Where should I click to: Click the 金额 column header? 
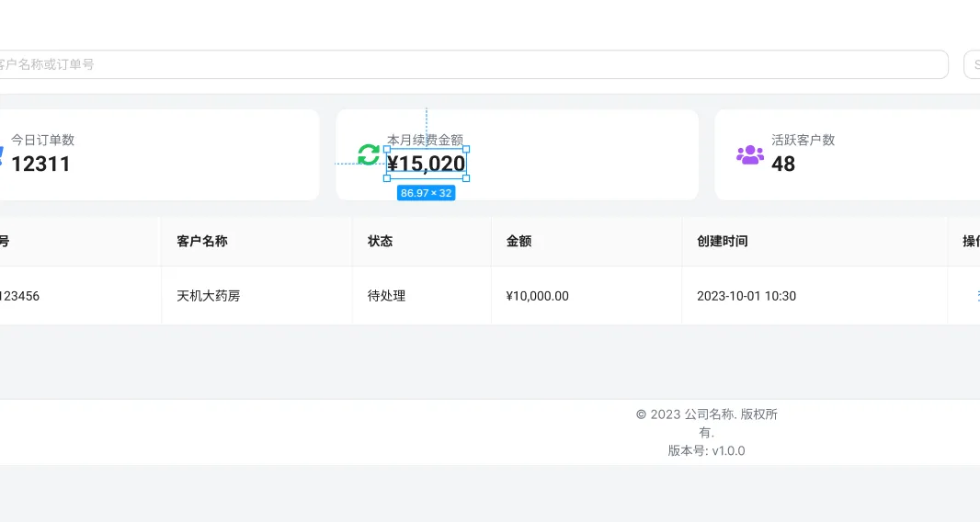518,241
